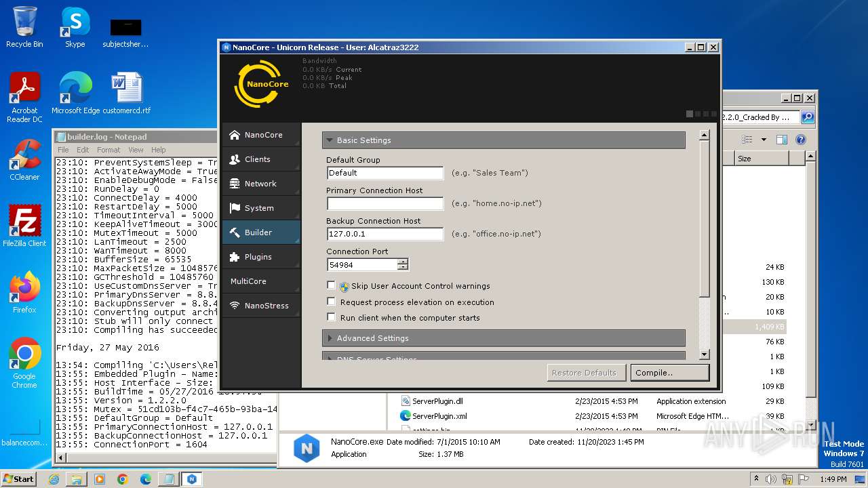
Task: Open the NanoCore home section in sidebar
Action: click(261, 135)
